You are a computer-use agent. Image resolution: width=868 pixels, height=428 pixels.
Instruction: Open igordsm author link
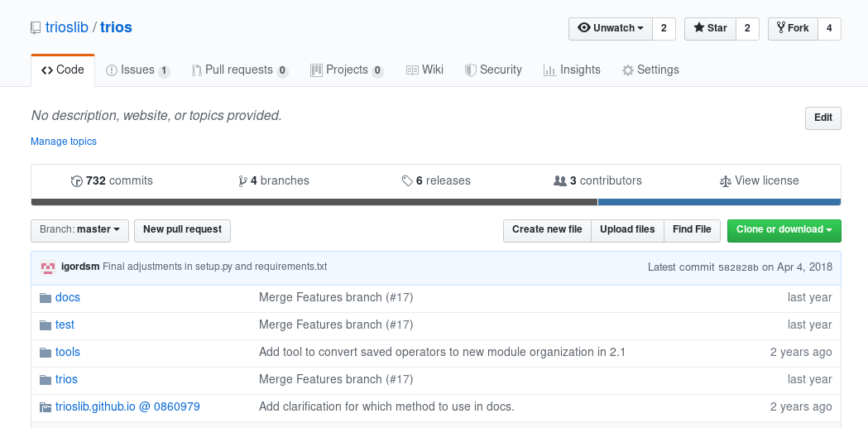[81, 267]
